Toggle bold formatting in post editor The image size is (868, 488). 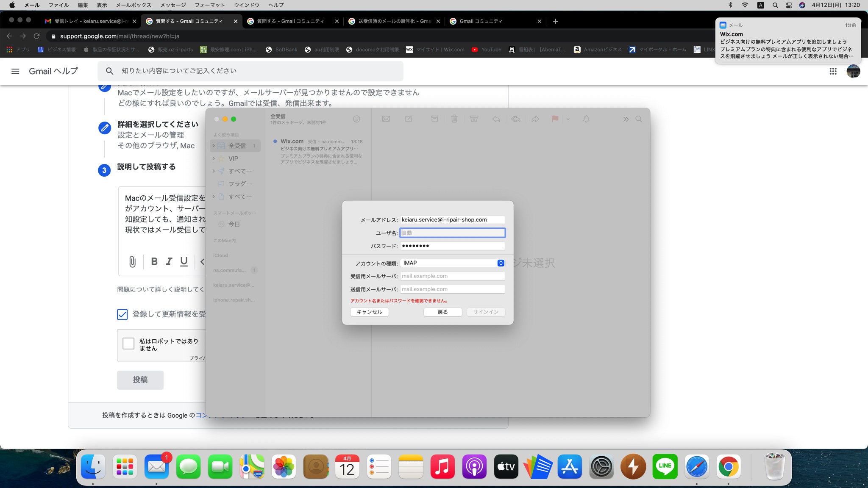[154, 262]
